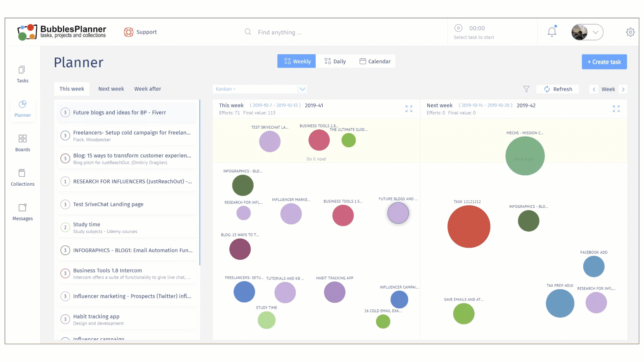The image size is (644, 362).
Task: Open Blog: 15 ways to transform task
Action: 127,159
